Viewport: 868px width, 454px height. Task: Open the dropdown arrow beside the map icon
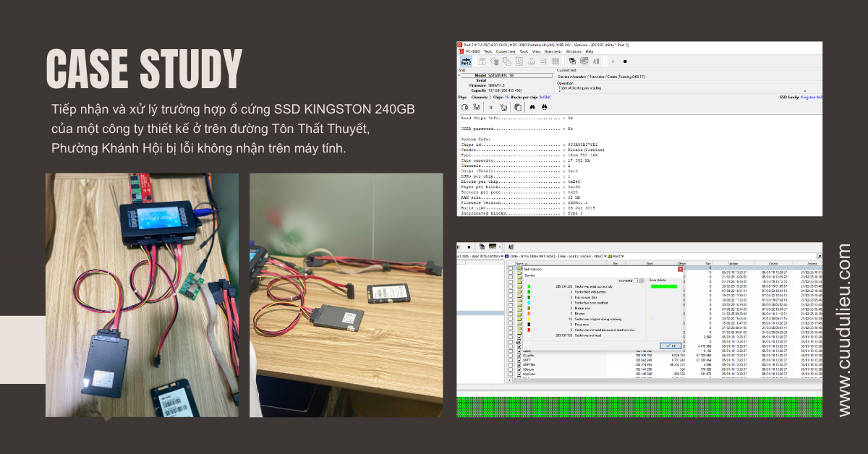point(500,247)
